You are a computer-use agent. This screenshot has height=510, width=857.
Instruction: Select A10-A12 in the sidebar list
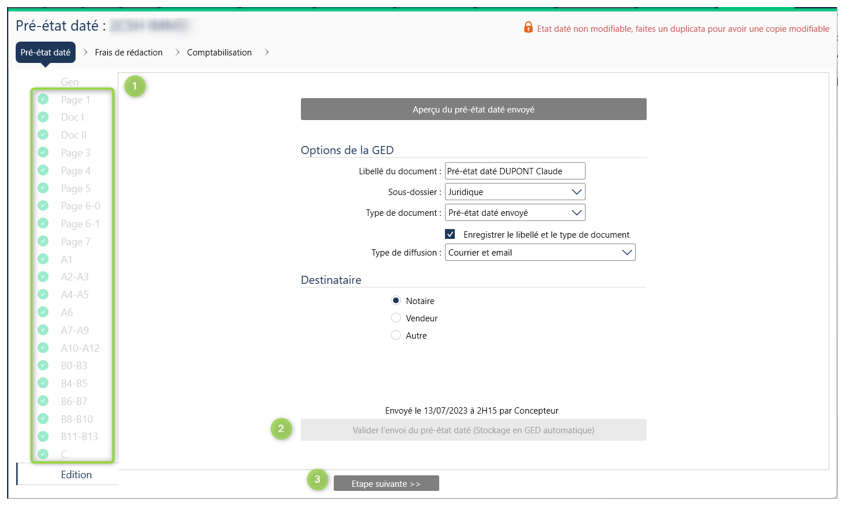80,348
